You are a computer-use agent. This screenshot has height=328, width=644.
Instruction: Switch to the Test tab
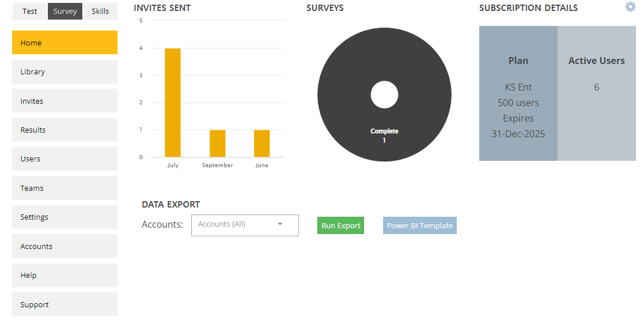29,11
